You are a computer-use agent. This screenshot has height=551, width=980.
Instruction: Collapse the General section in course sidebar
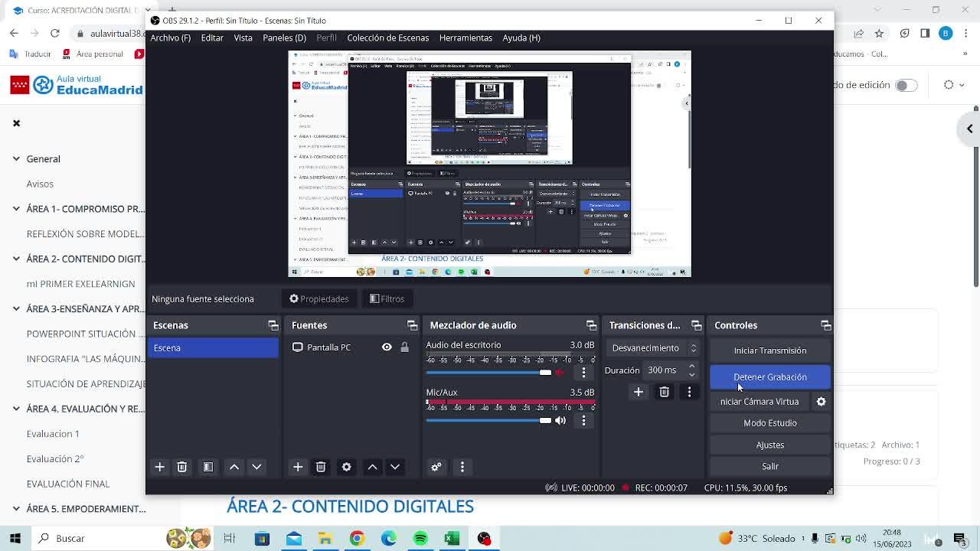(x=16, y=159)
